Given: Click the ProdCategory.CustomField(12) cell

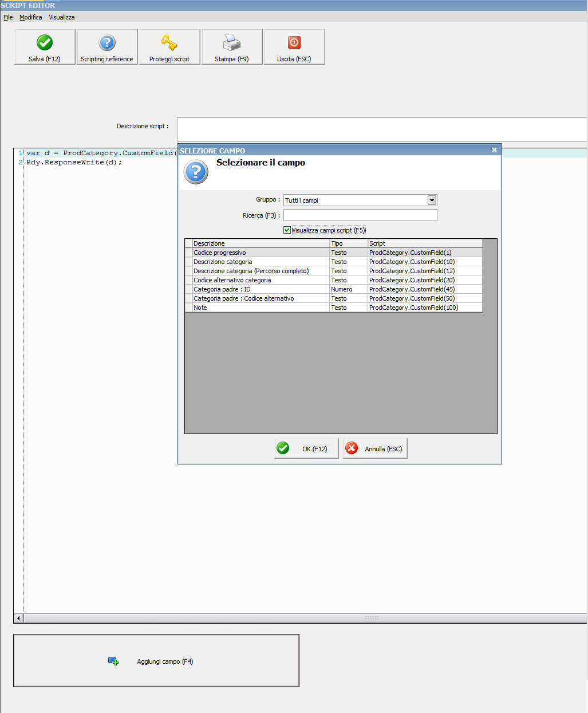Looking at the screenshot, I should pyautogui.click(x=425, y=271).
